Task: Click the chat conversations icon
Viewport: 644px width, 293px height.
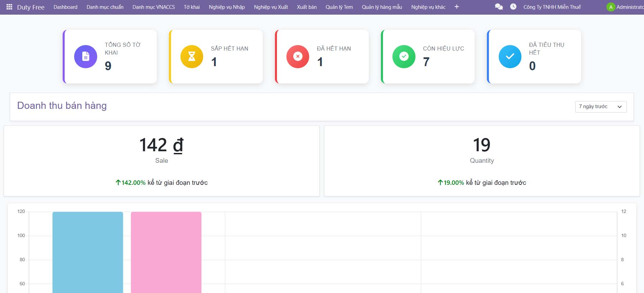Action: [498, 7]
